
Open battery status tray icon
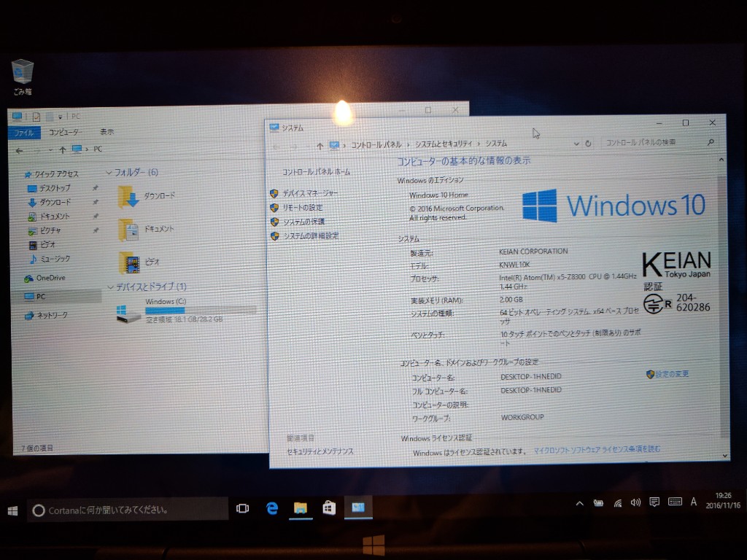[x=598, y=503]
